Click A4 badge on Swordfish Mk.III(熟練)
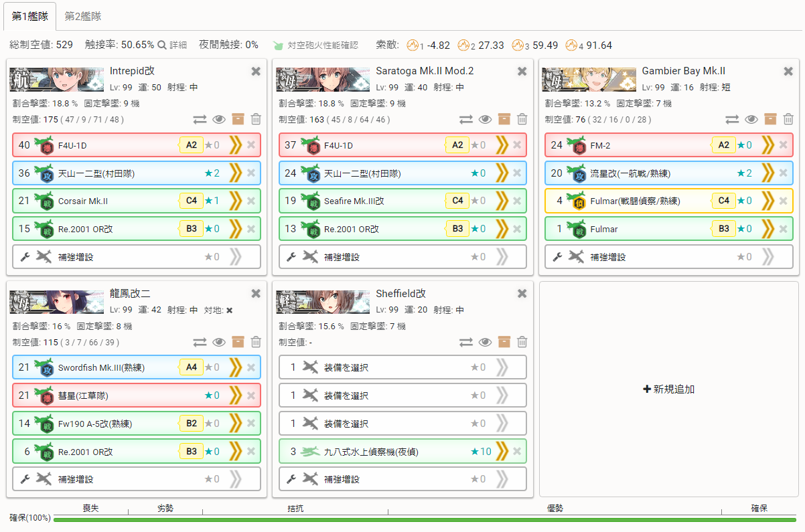Image resolution: width=805 pixels, height=532 pixels. click(191, 367)
